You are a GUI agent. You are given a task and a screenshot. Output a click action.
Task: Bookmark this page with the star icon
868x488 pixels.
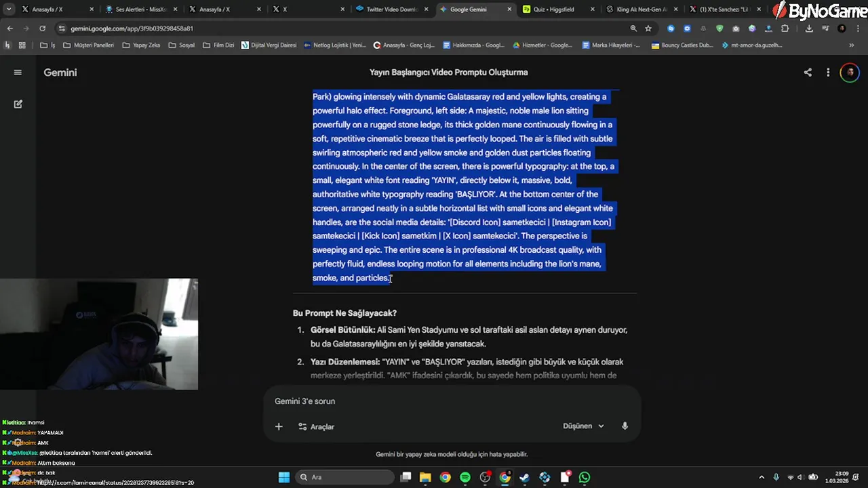(x=648, y=28)
